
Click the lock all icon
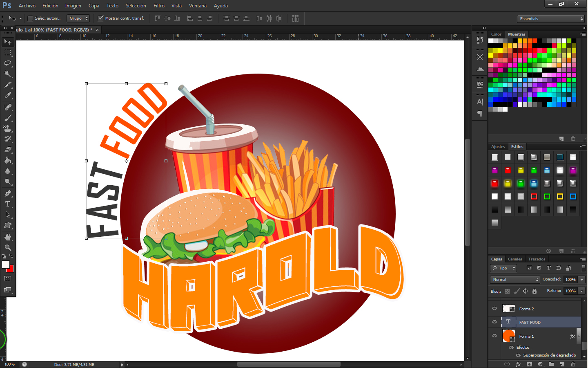click(x=535, y=291)
